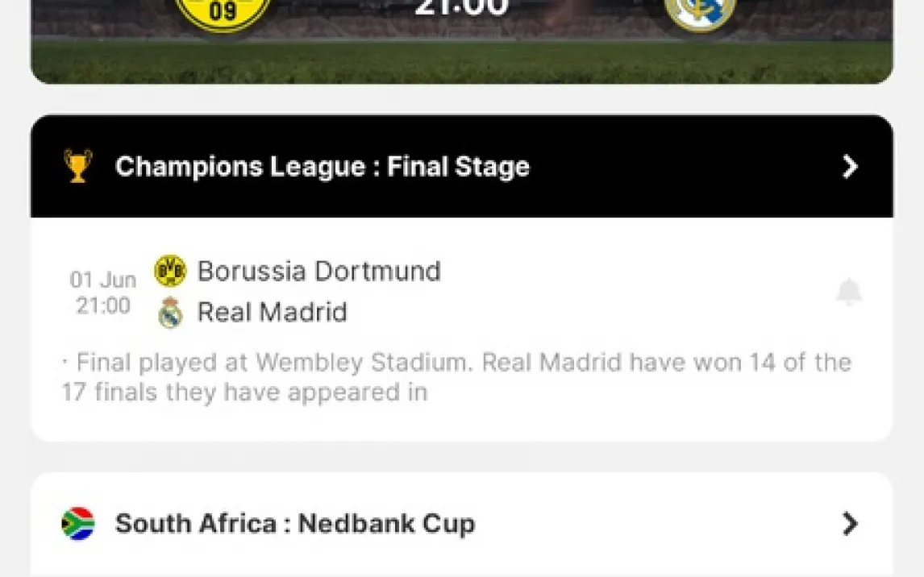The image size is (924, 577).
Task: Open South Africa : Nedbank Cup title
Action: (294, 524)
